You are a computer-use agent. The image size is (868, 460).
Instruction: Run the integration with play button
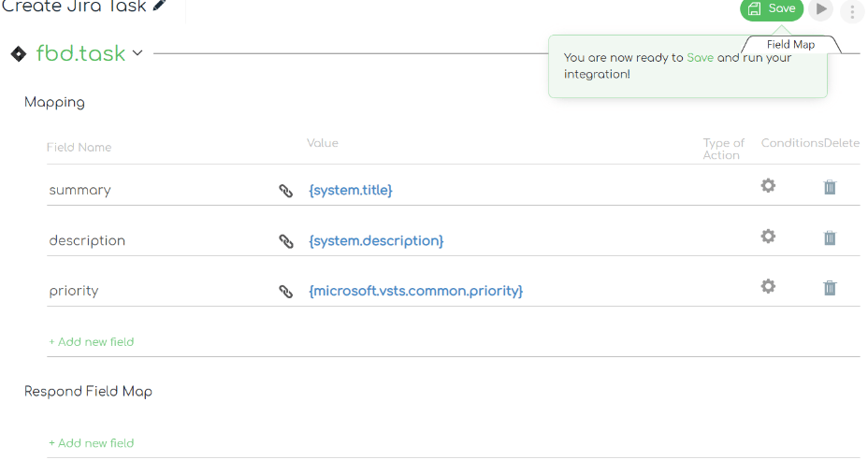[x=821, y=9]
